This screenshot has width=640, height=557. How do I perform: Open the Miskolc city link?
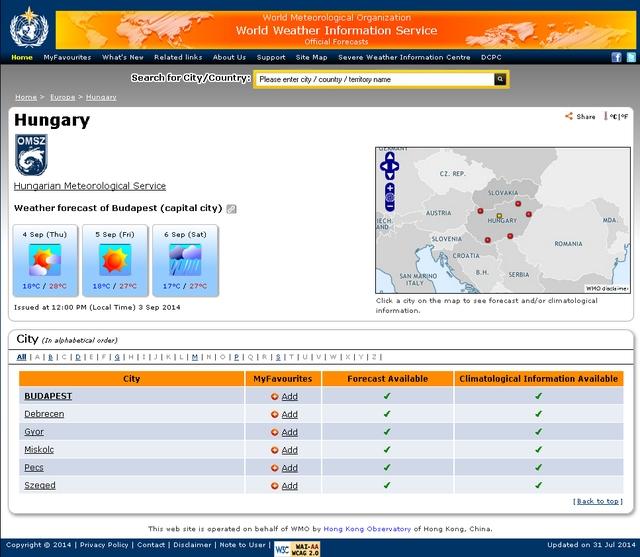(x=39, y=450)
